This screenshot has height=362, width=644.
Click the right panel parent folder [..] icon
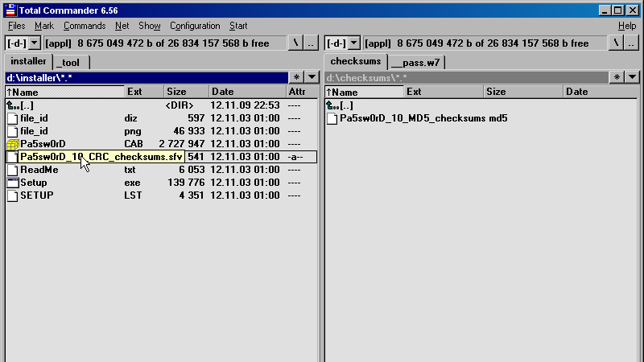(332, 105)
